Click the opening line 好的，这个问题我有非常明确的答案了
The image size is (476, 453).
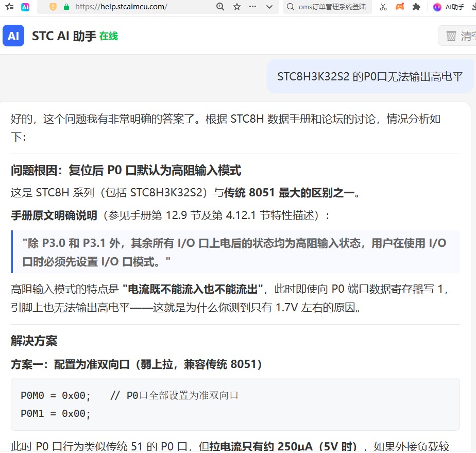[105, 119]
